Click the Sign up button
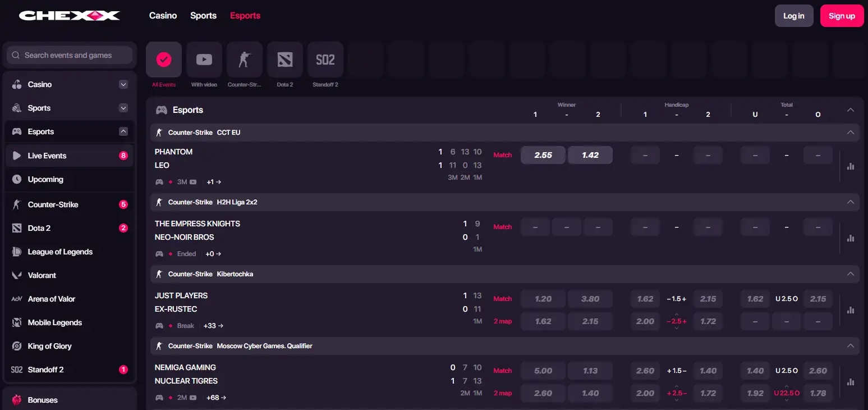 [x=842, y=16]
